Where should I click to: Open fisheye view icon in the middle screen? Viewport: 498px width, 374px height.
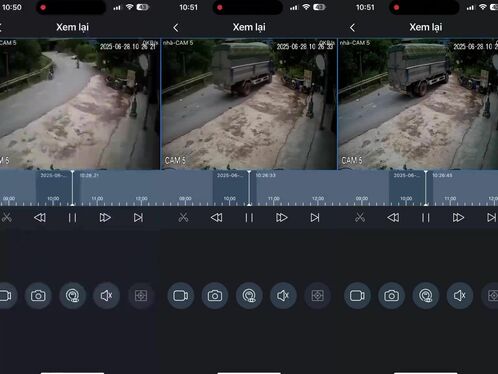[249, 296]
